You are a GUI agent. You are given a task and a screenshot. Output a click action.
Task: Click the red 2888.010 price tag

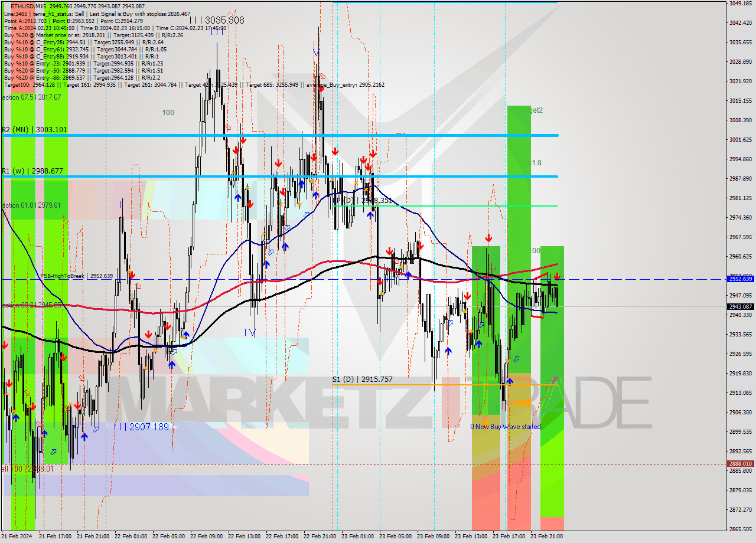click(x=740, y=464)
